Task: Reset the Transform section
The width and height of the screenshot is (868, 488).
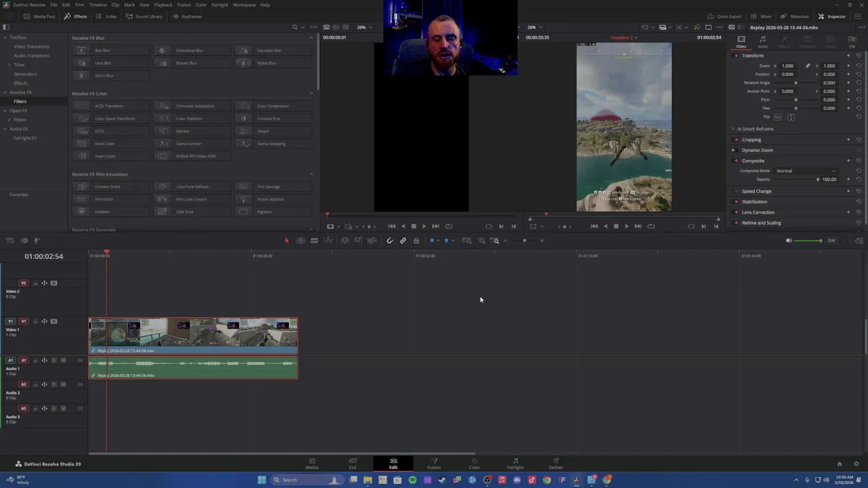Action: click(859, 56)
